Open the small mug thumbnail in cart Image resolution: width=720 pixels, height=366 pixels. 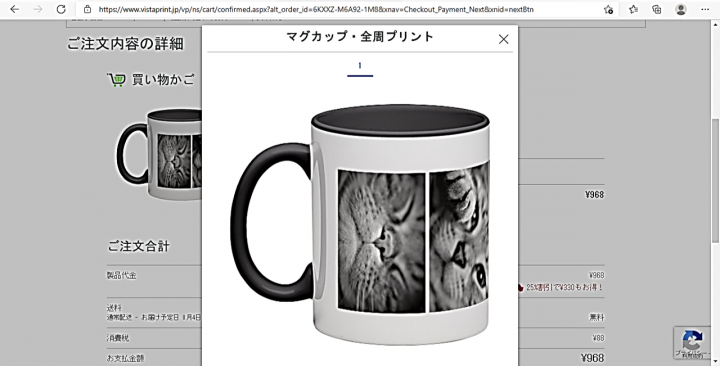[159, 154]
